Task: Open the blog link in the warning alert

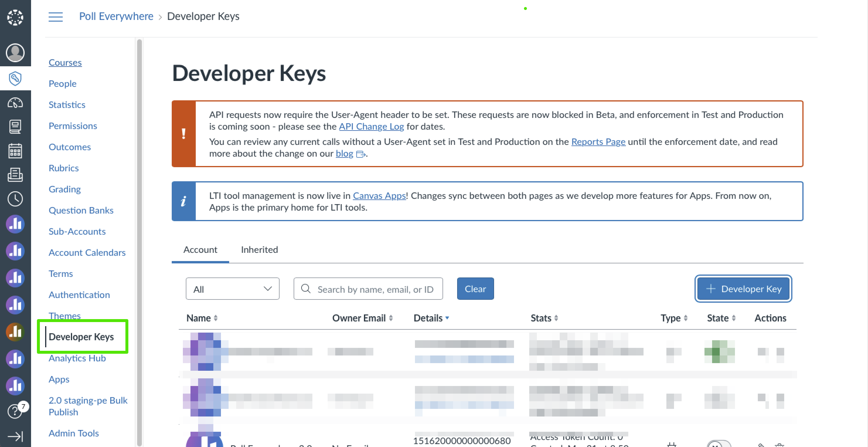Action: tap(344, 153)
